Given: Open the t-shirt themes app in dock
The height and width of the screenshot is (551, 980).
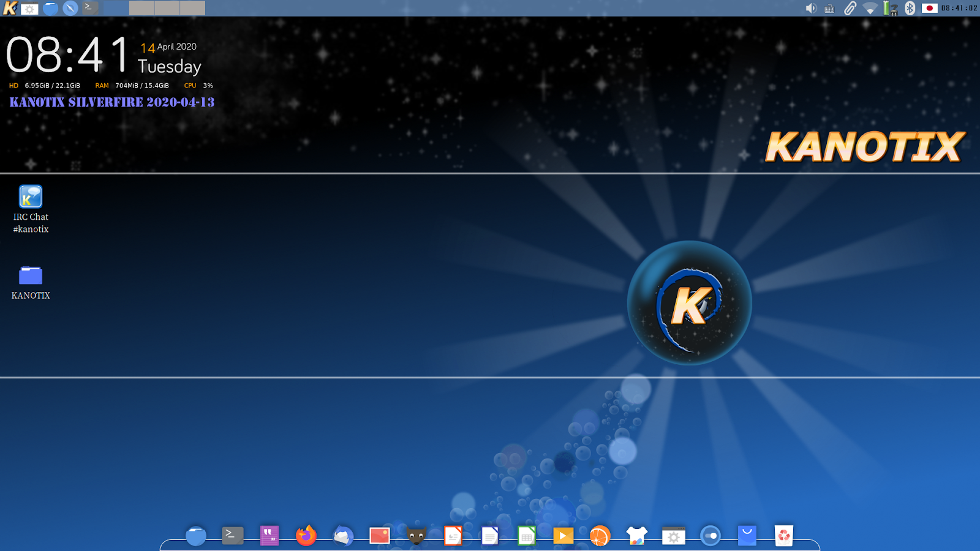Looking at the screenshot, I should click(x=637, y=536).
